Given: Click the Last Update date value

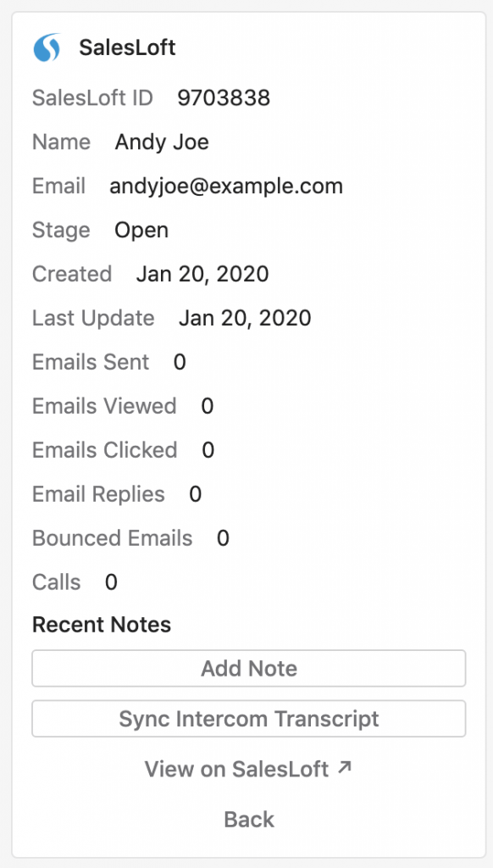Looking at the screenshot, I should point(245,318).
